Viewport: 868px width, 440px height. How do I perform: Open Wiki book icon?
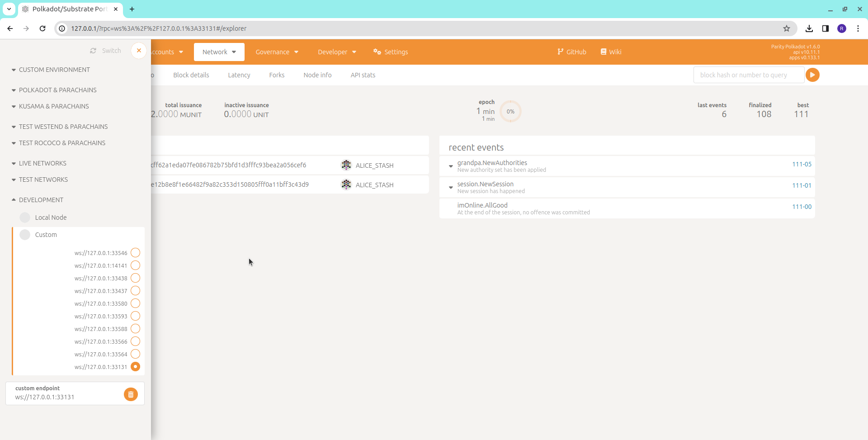pos(604,52)
